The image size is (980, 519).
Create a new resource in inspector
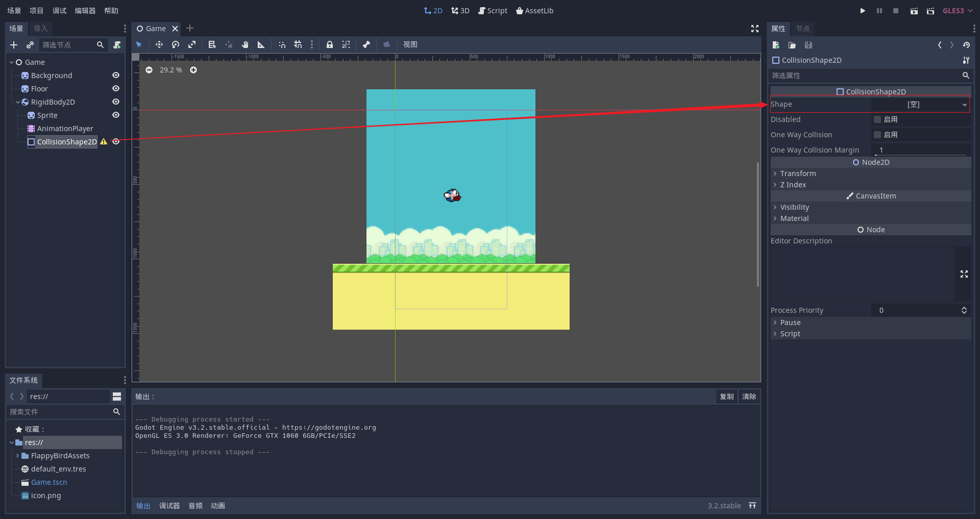(776, 45)
